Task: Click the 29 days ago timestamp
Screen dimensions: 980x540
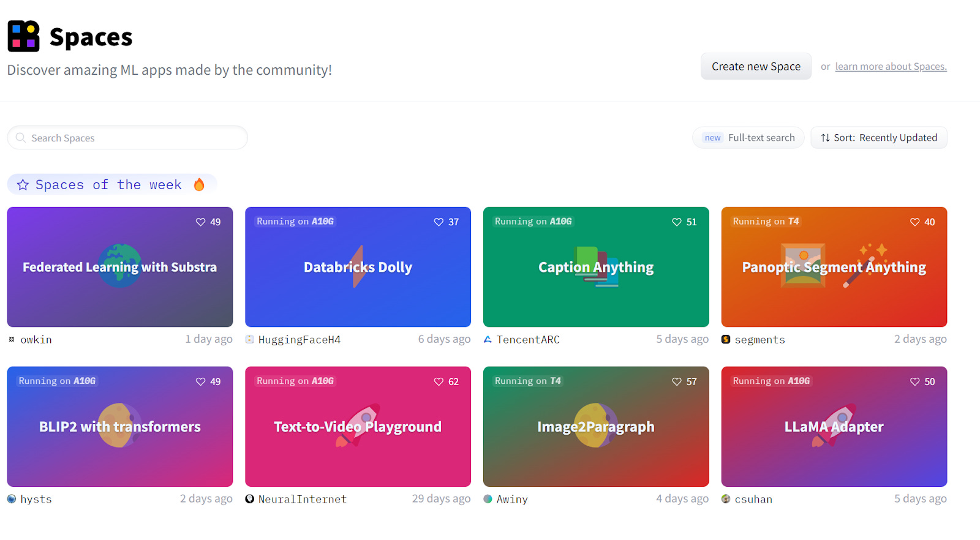Action: pos(441,499)
